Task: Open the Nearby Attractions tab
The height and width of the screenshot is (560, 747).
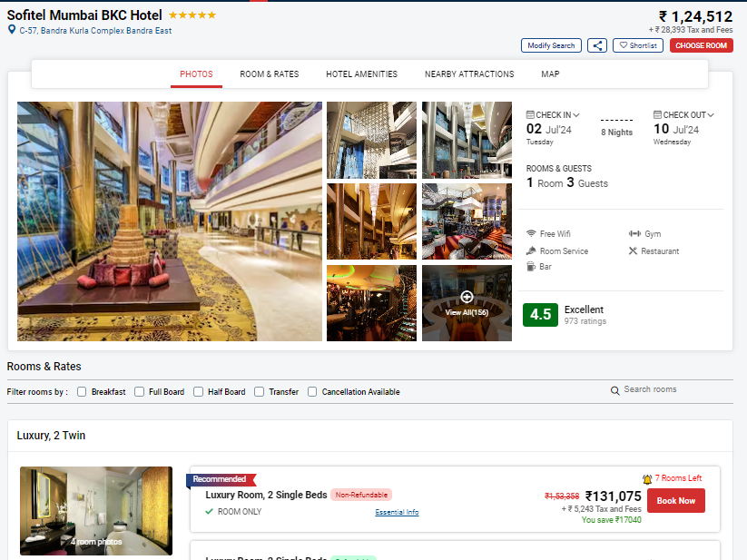Action: pos(469,74)
